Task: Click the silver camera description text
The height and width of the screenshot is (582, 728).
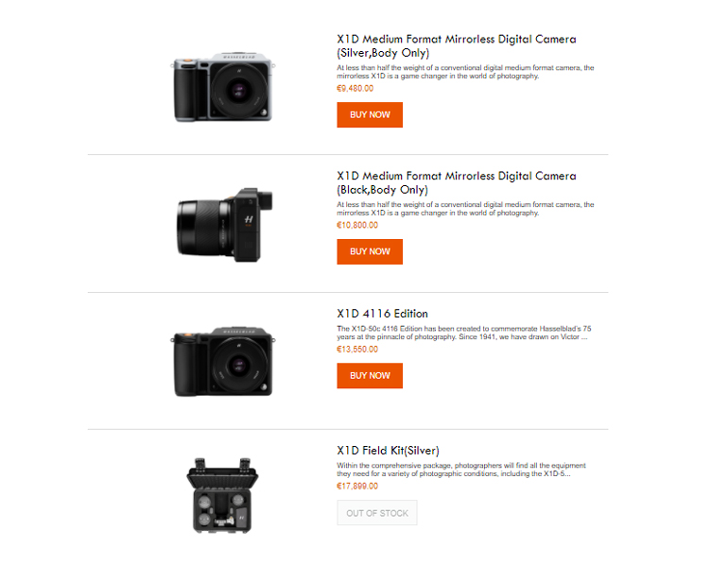Action: pos(465,72)
